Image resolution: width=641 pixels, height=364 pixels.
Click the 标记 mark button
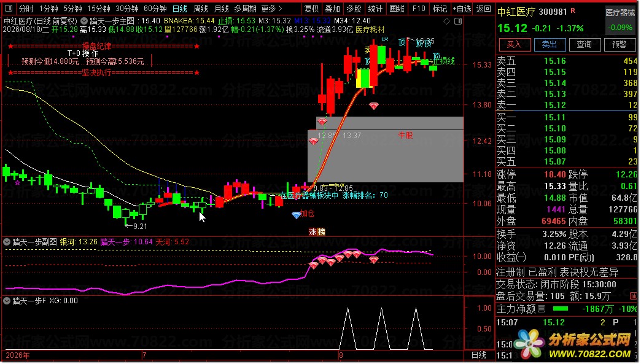440,9
